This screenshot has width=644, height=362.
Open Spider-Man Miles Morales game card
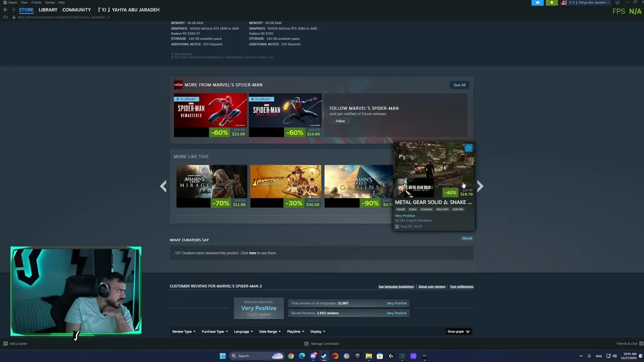285,115
